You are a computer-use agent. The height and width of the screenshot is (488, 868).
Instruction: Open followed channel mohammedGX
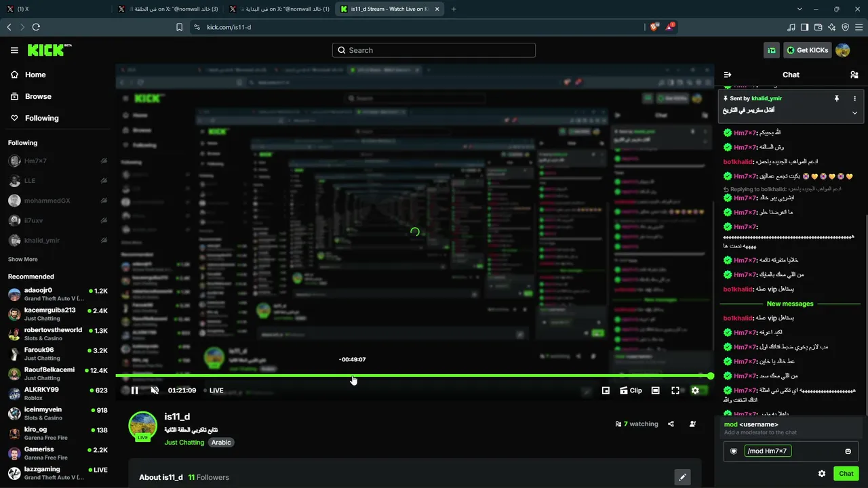click(57, 201)
